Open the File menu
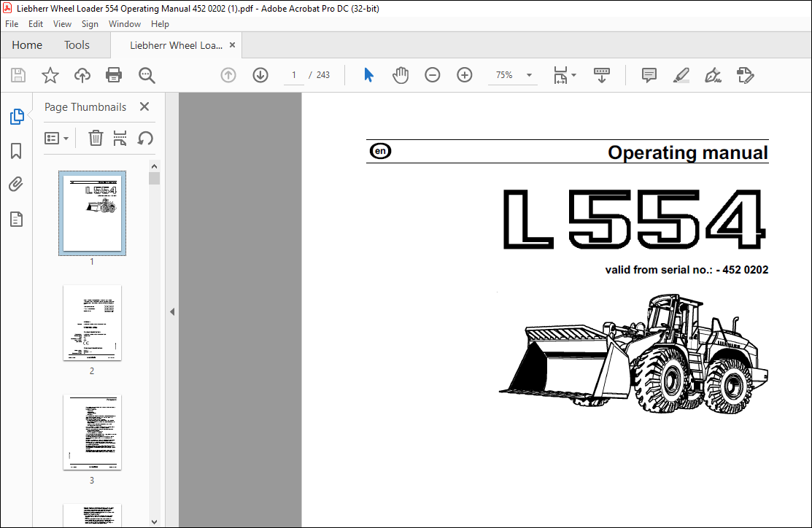Screen dimensions: 812x528 tap(12, 24)
